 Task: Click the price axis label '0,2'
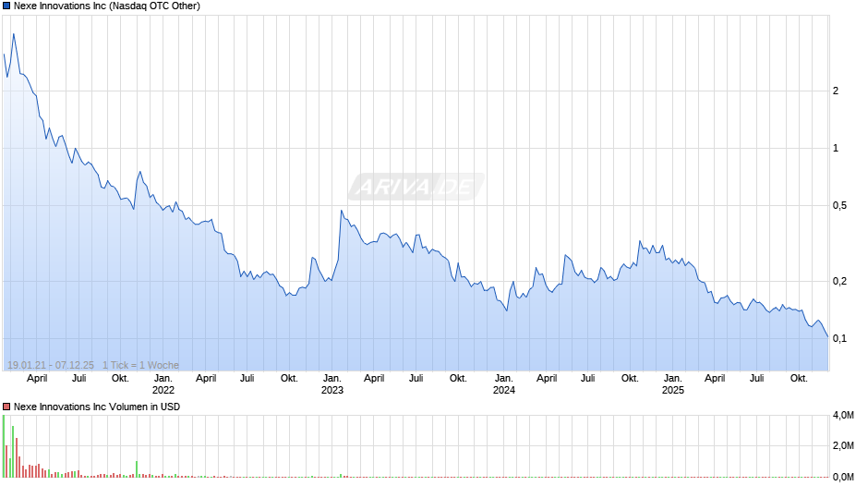coord(839,282)
